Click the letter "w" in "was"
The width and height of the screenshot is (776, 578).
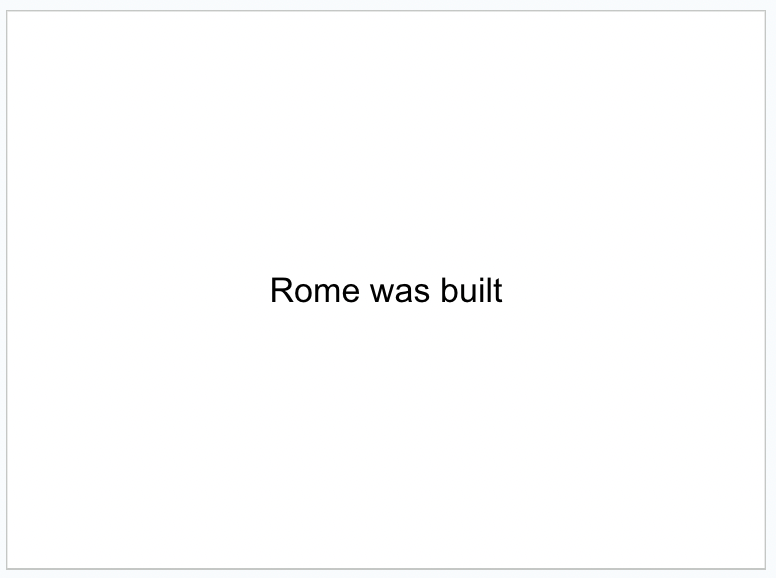pos(383,293)
